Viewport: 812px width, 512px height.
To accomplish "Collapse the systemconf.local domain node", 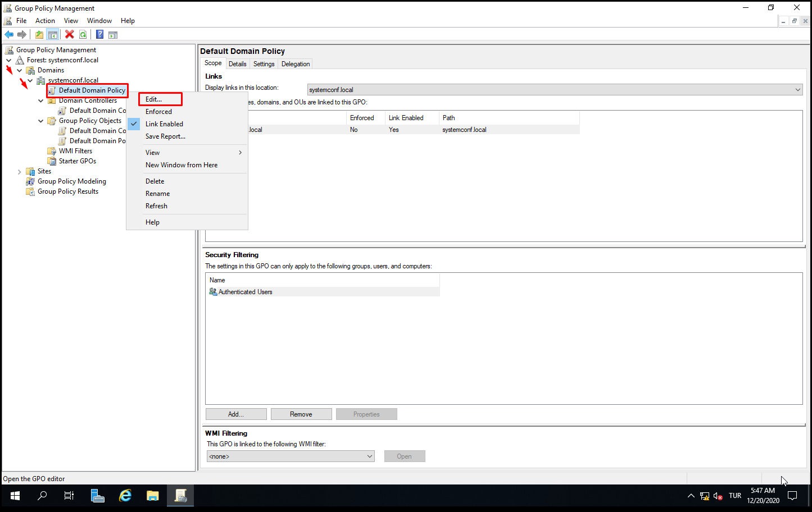I will (x=30, y=80).
